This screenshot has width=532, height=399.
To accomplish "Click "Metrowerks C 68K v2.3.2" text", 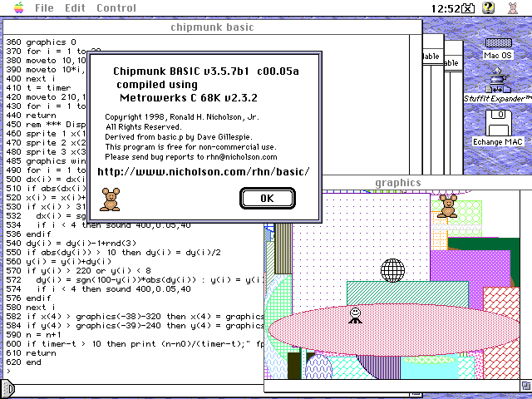I will click(x=189, y=98).
